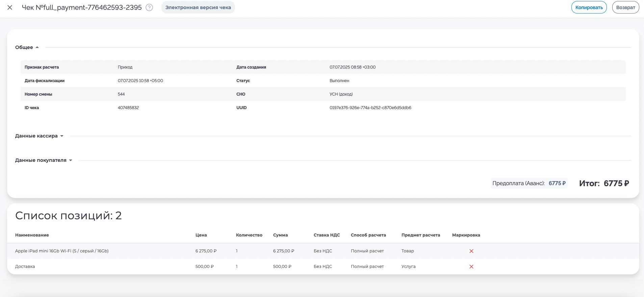Select the Доставка item name
Viewport: 644px width, 297px height.
click(25, 267)
